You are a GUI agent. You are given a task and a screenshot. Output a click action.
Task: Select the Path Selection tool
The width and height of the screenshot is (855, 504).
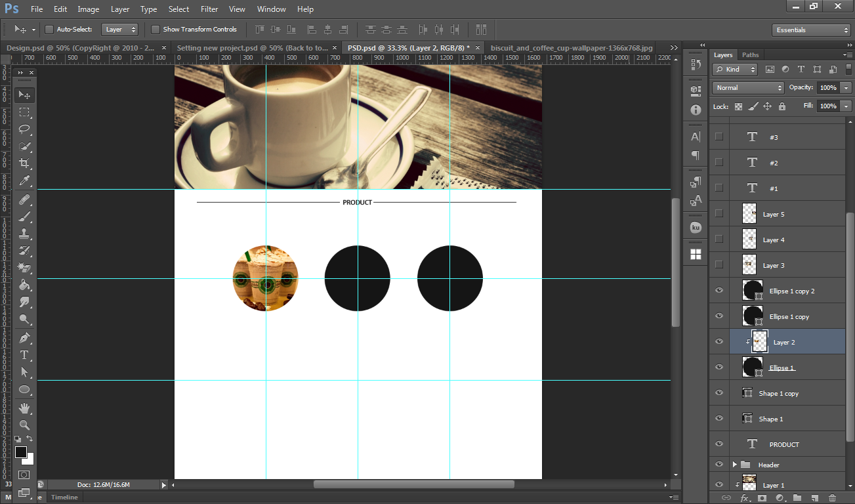click(24, 372)
